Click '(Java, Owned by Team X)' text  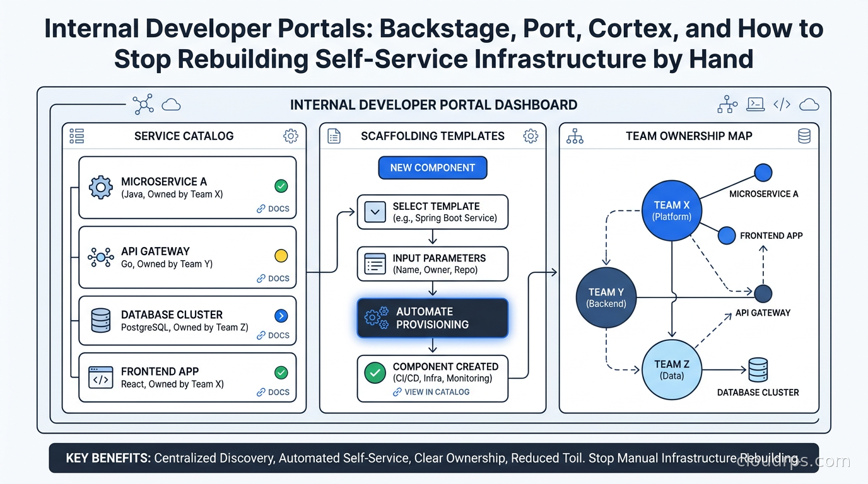pyautogui.click(x=172, y=194)
